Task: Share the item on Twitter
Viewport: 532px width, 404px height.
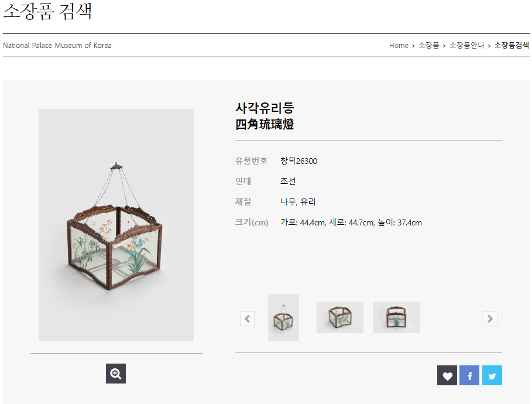Action: pos(492,375)
